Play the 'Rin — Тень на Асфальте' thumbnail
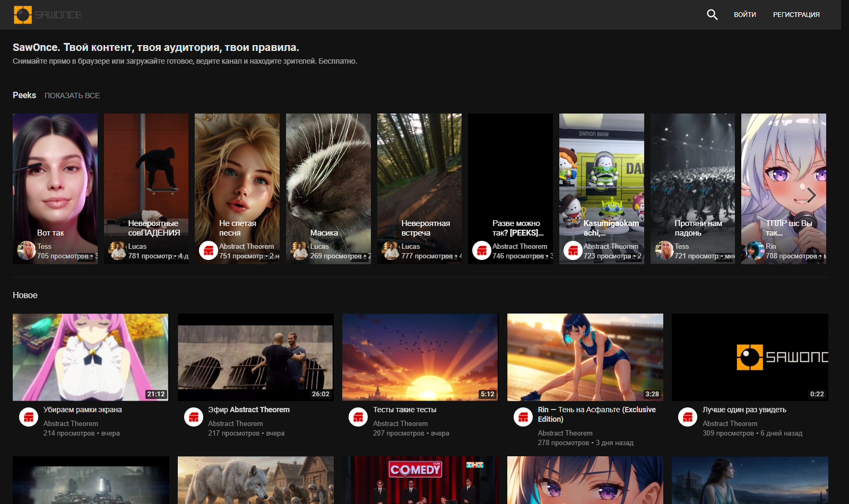The height and width of the screenshot is (504, 849). (585, 357)
